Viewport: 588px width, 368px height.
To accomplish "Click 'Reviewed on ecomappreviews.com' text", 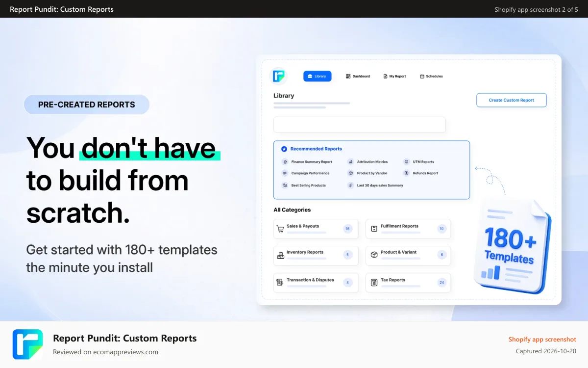I will [x=105, y=352].
